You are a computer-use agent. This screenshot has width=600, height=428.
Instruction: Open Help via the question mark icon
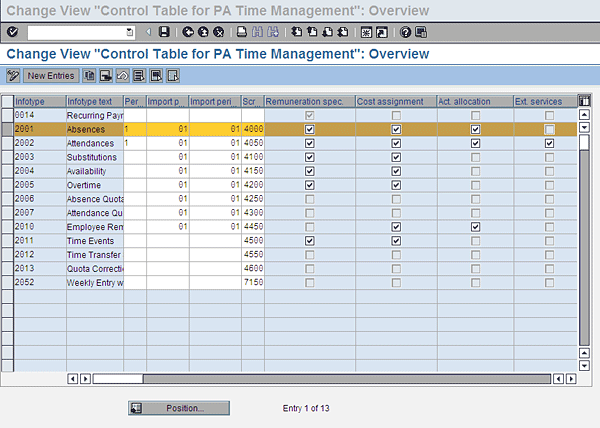405,32
